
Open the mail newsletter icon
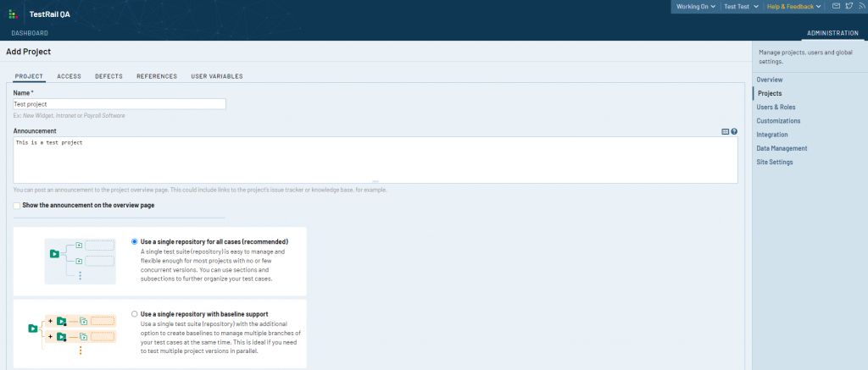tap(837, 6)
